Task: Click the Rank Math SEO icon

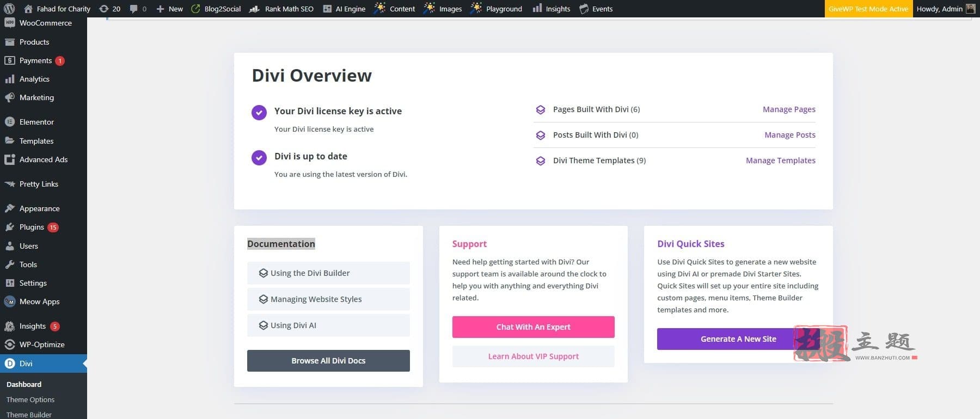Action: click(254, 9)
